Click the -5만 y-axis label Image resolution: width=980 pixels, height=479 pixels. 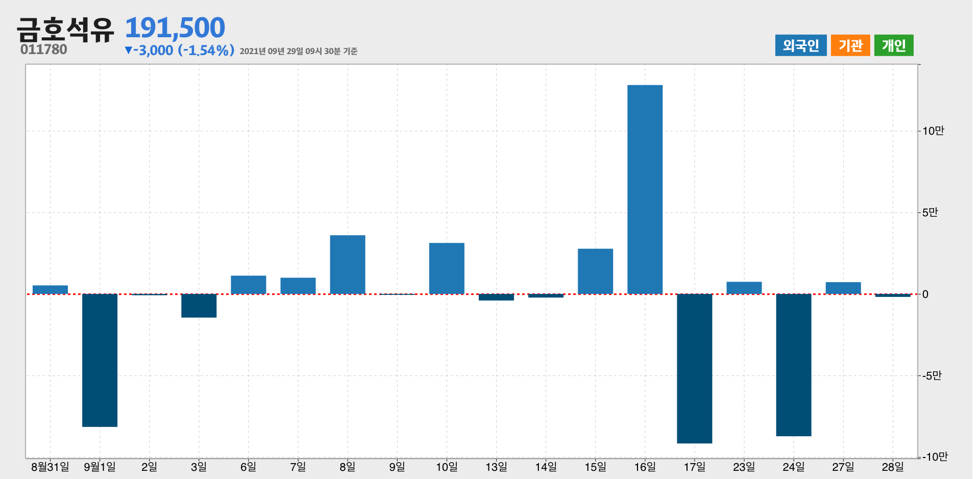click(932, 376)
